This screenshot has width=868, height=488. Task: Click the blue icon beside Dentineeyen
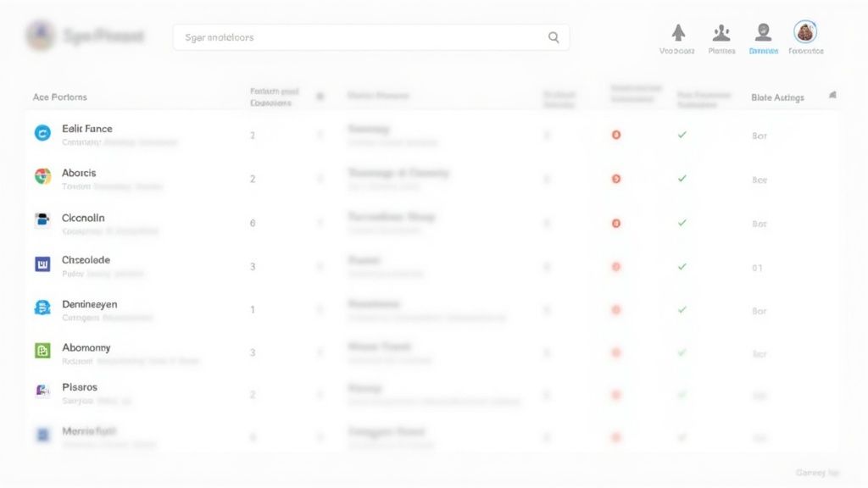pos(42,308)
